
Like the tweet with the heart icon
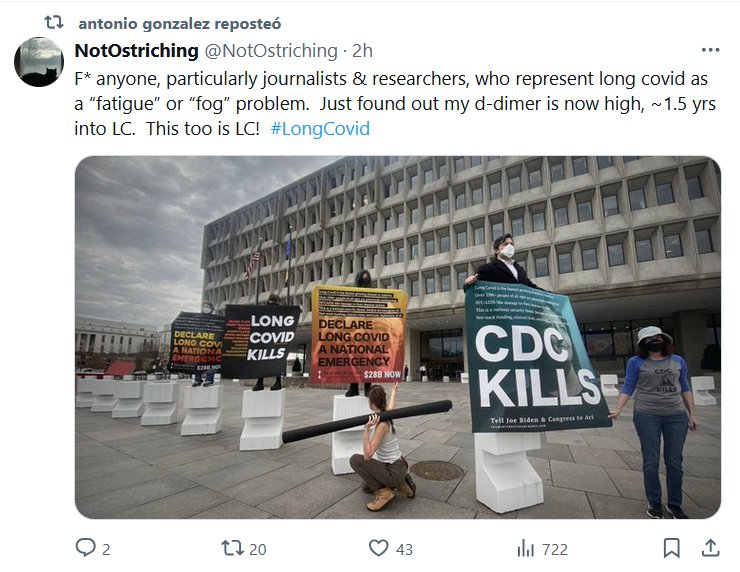coord(378,548)
